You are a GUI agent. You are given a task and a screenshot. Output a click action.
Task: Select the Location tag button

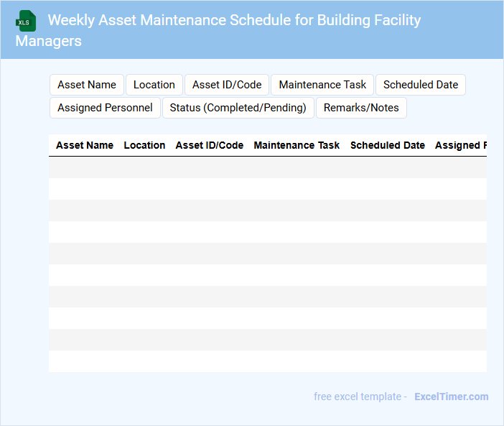(154, 85)
